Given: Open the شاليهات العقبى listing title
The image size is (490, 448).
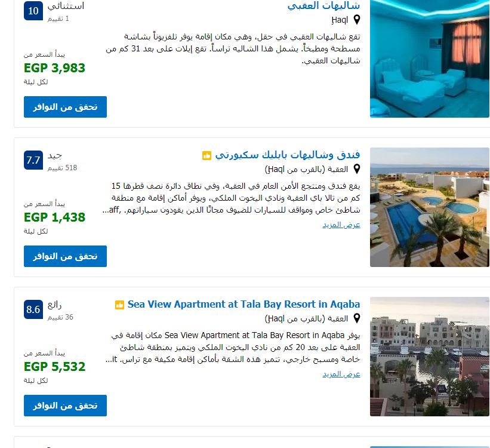Looking at the screenshot, I should [323, 5].
